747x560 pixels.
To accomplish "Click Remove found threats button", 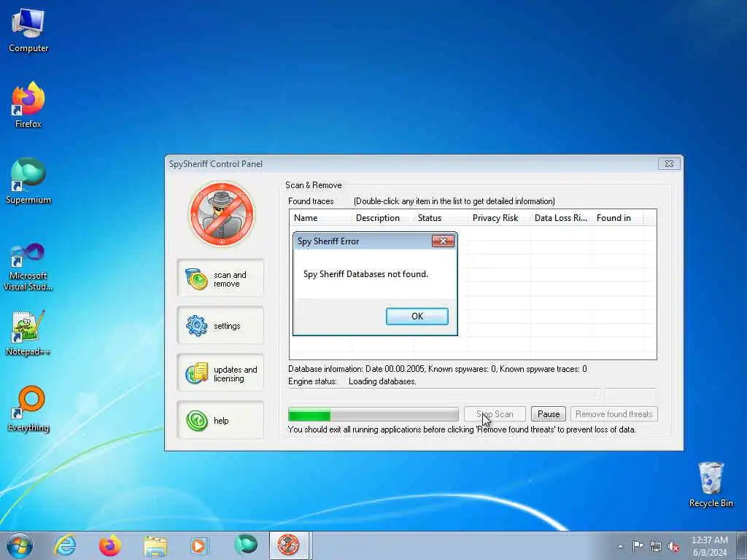I will [614, 414].
